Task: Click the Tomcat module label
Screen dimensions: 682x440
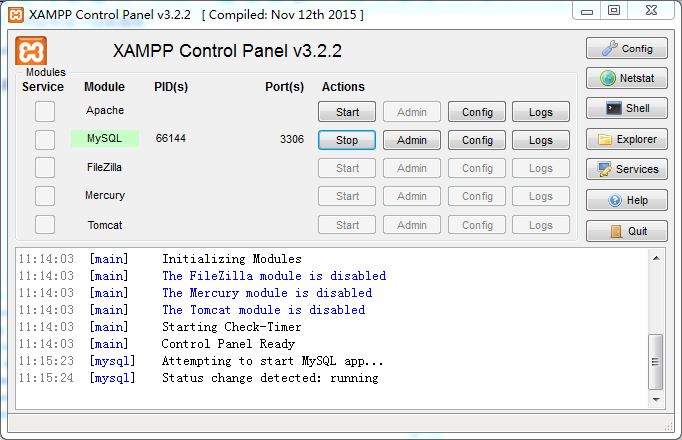Action: 105,225
